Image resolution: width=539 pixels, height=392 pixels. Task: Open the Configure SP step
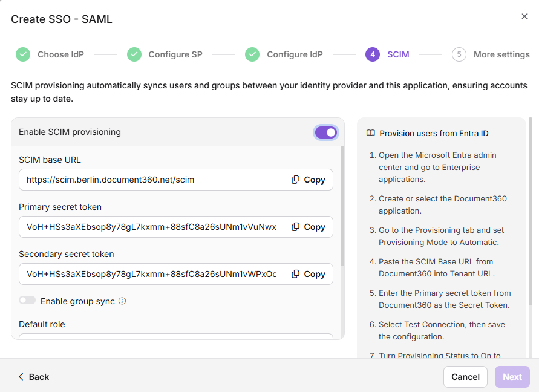(175, 54)
